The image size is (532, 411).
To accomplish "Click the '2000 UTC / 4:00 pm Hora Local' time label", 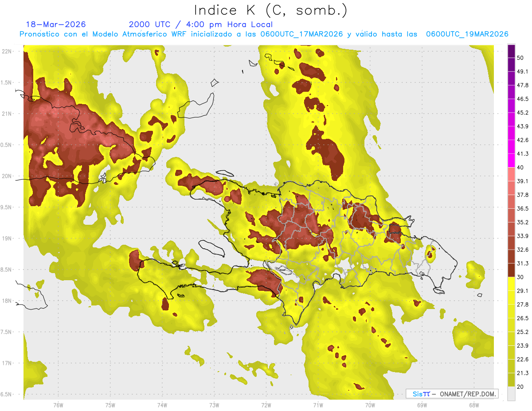I will 201,24.
